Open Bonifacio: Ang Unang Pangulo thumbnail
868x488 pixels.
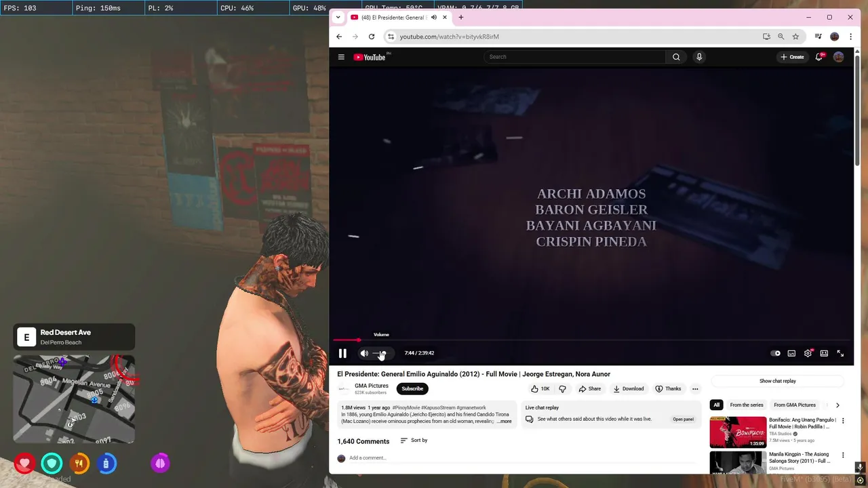(x=738, y=432)
